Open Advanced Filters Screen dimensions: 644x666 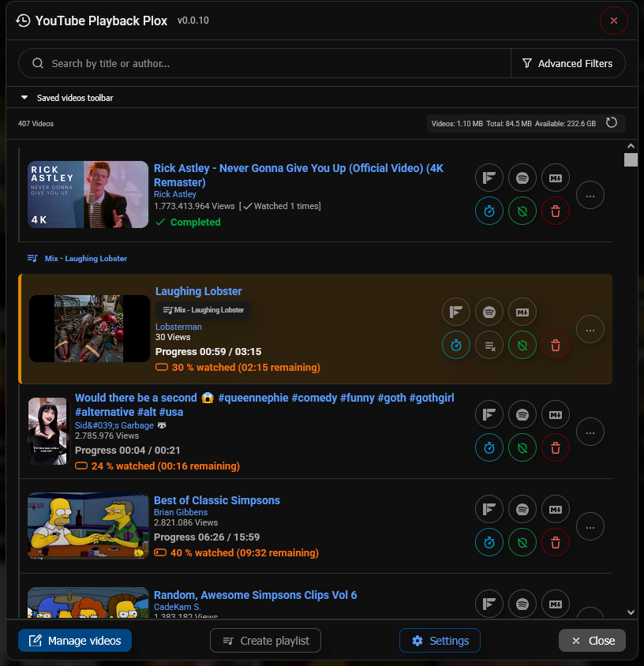point(567,63)
